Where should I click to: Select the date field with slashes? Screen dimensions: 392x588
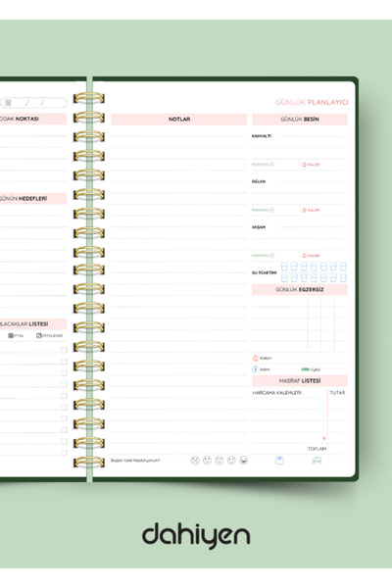click(33, 102)
